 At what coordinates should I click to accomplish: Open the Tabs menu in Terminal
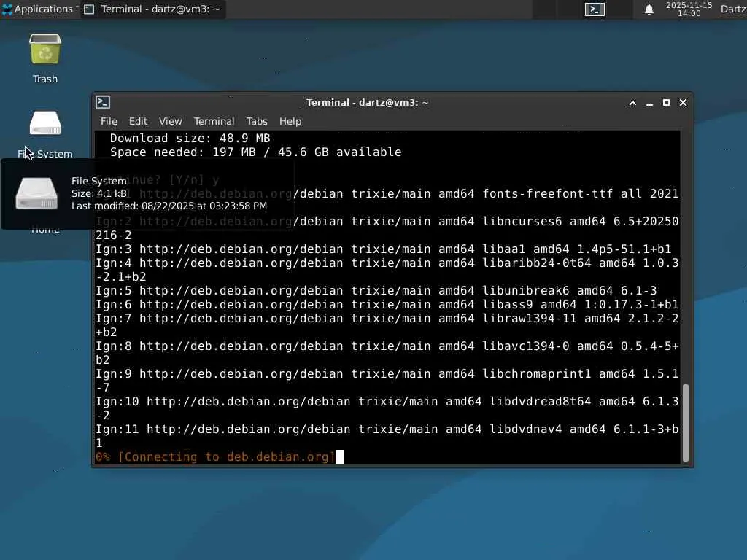[x=257, y=122]
